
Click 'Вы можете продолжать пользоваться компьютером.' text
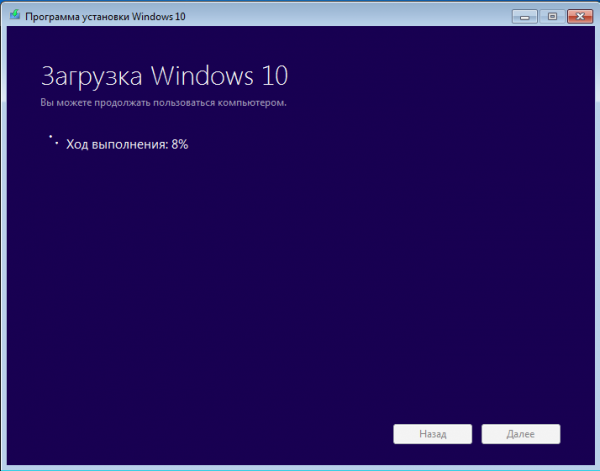point(163,103)
